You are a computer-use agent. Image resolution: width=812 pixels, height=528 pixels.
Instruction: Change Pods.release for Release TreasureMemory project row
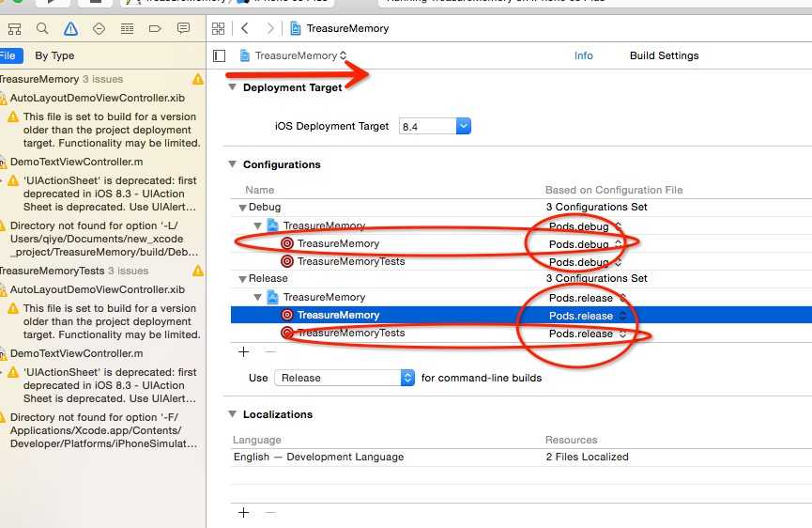pyautogui.click(x=588, y=298)
